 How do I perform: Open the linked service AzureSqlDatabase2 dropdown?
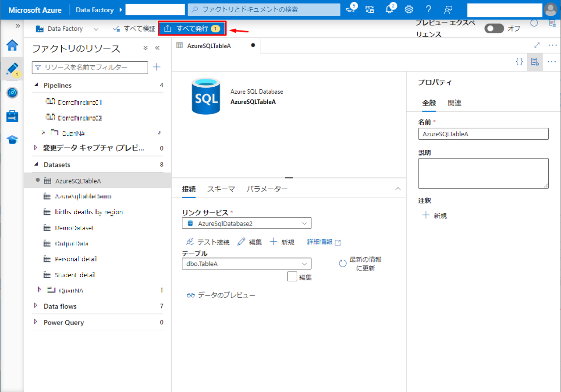click(246, 223)
